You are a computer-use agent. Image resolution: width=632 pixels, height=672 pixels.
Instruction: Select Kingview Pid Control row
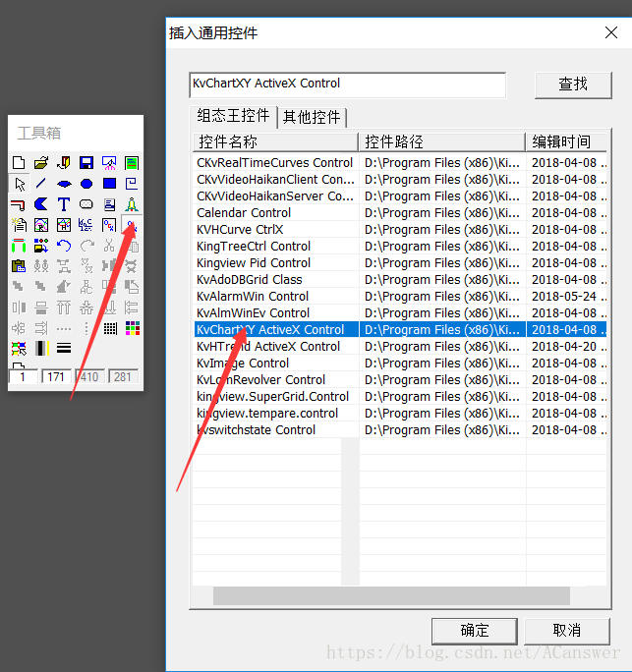pyautogui.click(x=400, y=263)
